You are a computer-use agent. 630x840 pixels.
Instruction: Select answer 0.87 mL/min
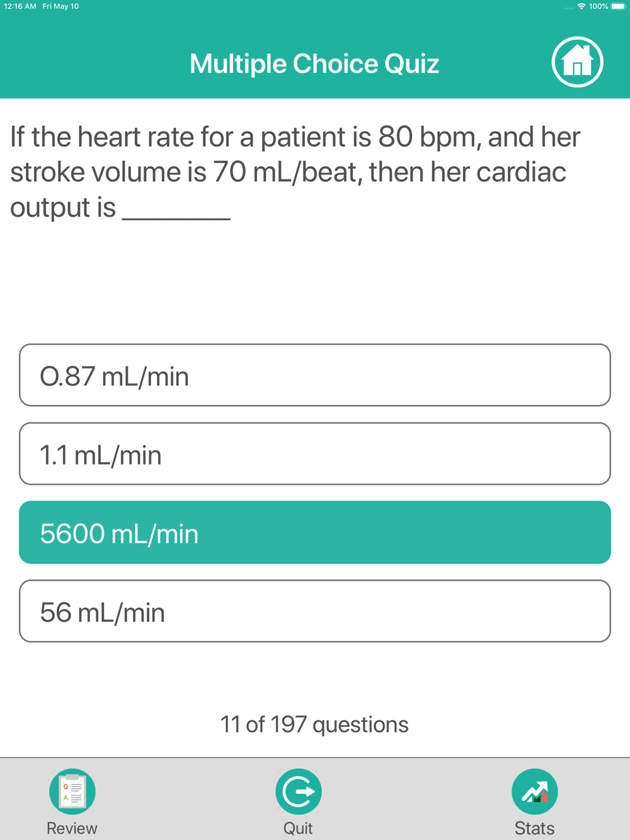[315, 375]
